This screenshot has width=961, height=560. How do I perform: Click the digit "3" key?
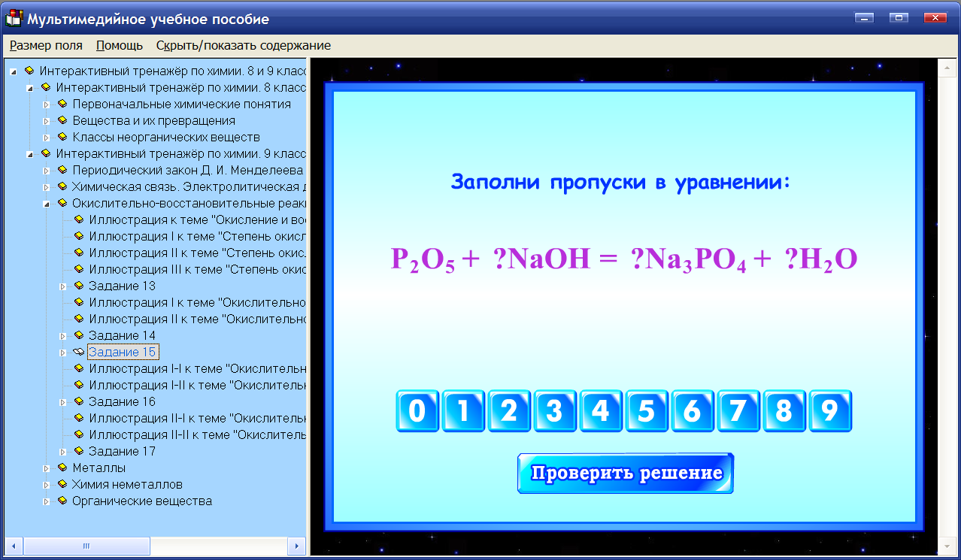[x=554, y=411]
